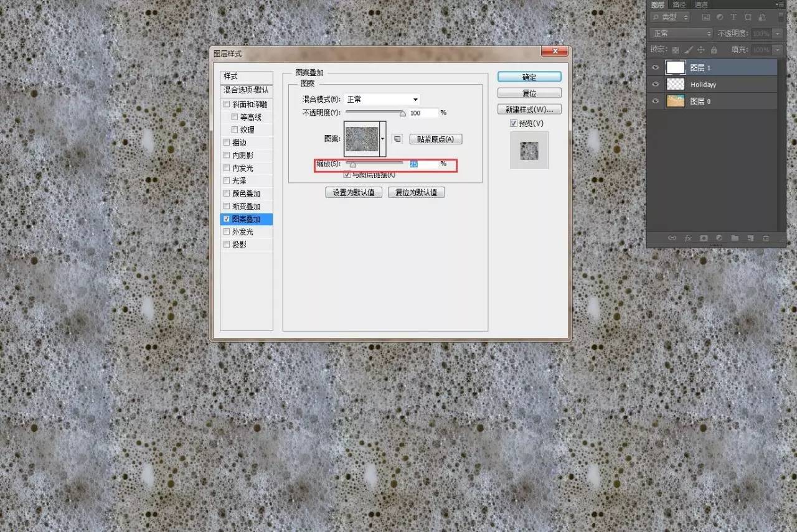Click the text layer filter T icon
This screenshot has width=797, height=532.
click(x=733, y=17)
